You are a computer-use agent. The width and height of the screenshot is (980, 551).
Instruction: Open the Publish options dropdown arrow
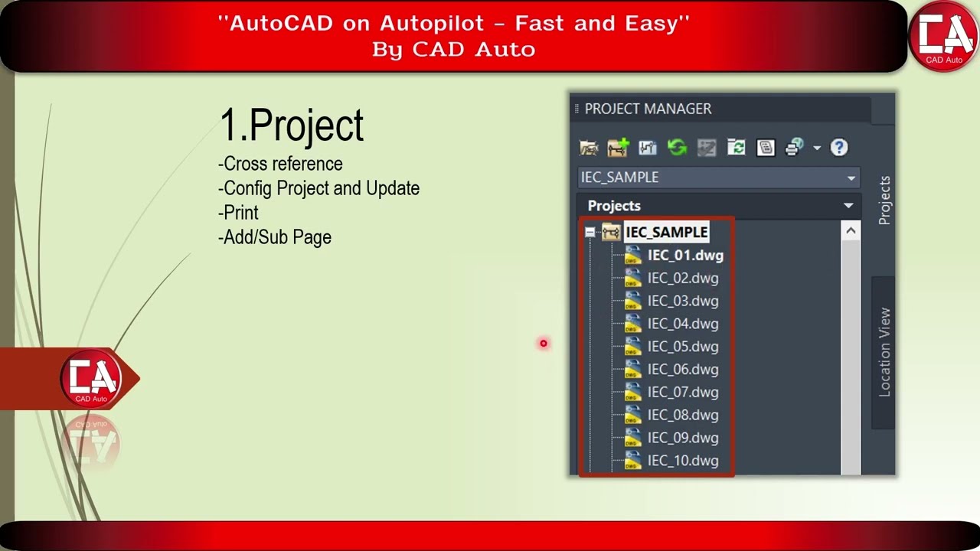tap(816, 148)
